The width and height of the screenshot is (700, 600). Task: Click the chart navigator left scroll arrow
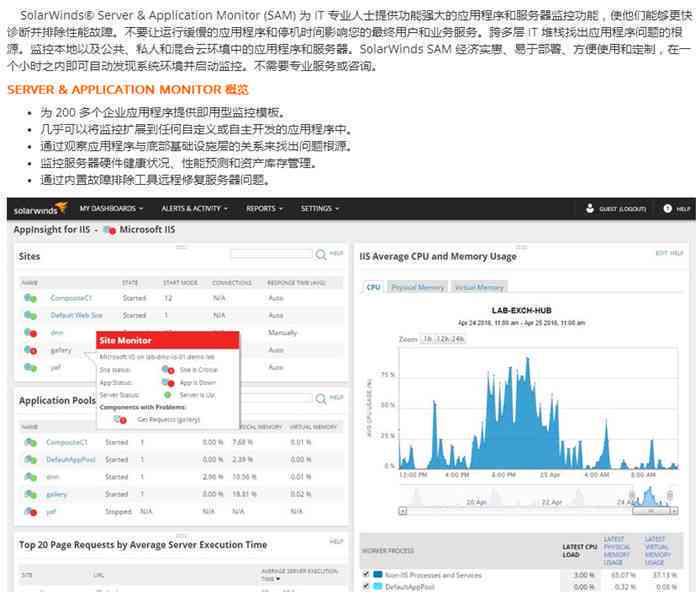tap(403, 512)
